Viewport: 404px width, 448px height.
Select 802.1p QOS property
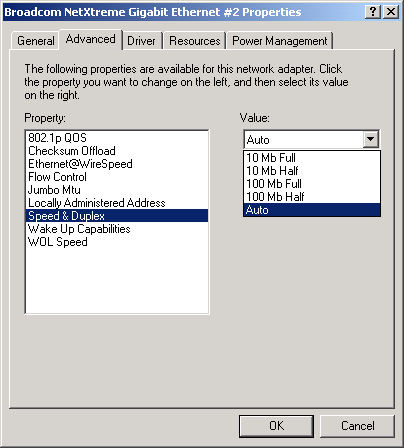tap(117, 138)
